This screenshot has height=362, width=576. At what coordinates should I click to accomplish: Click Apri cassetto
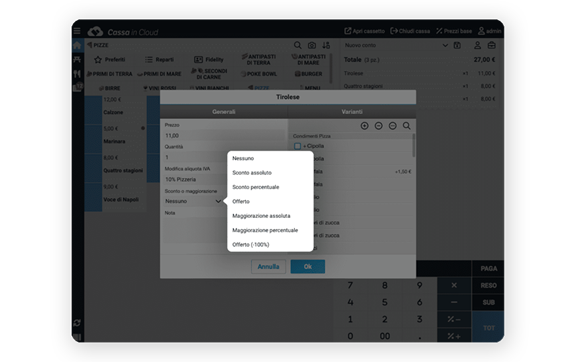364,31
